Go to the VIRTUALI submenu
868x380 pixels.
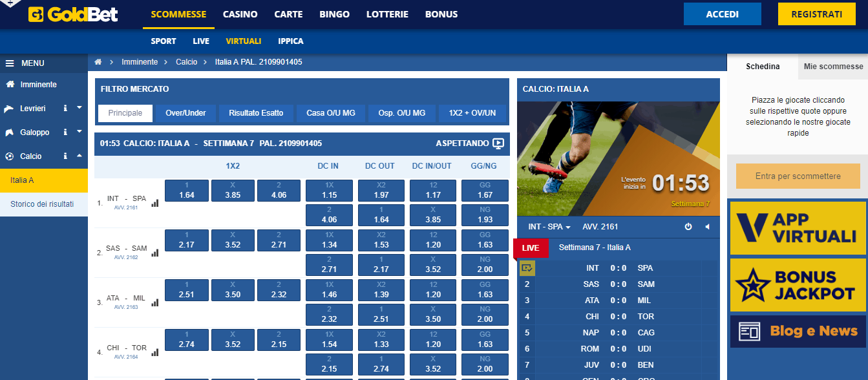244,41
